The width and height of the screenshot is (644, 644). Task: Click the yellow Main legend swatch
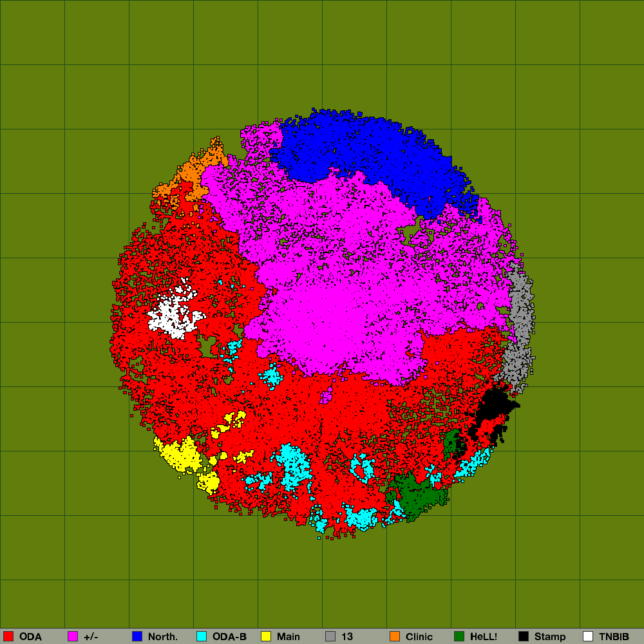coord(266,636)
